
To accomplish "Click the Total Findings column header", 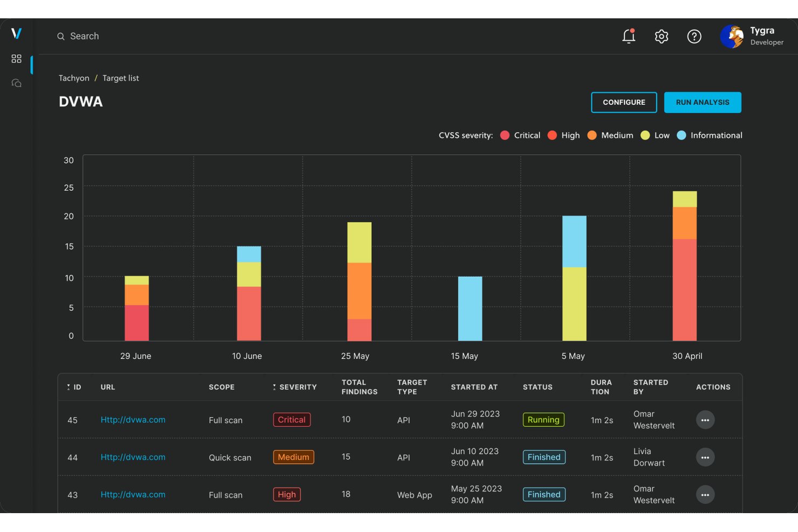I will [360, 387].
